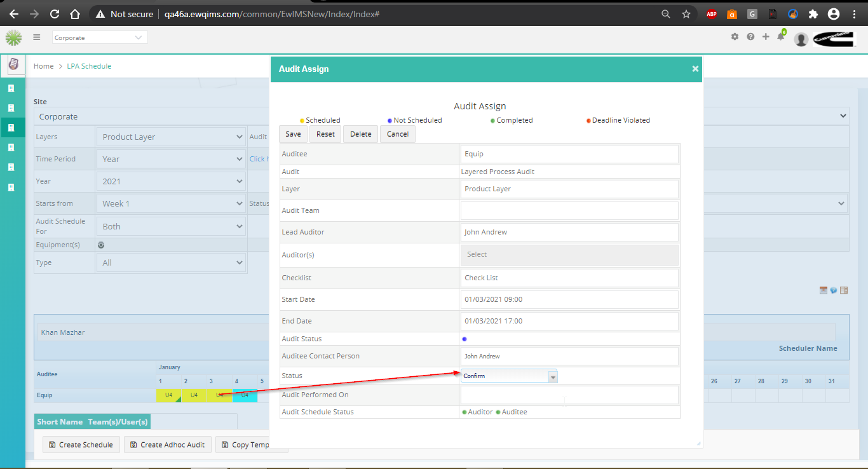
Task: Click the Auditee Contact Person field
Action: (569, 356)
